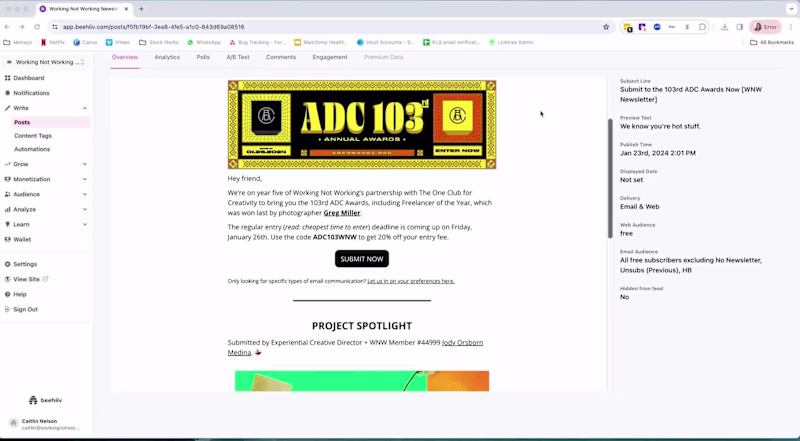Open the A/B Test tab
800x441 pixels.
pos(238,57)
